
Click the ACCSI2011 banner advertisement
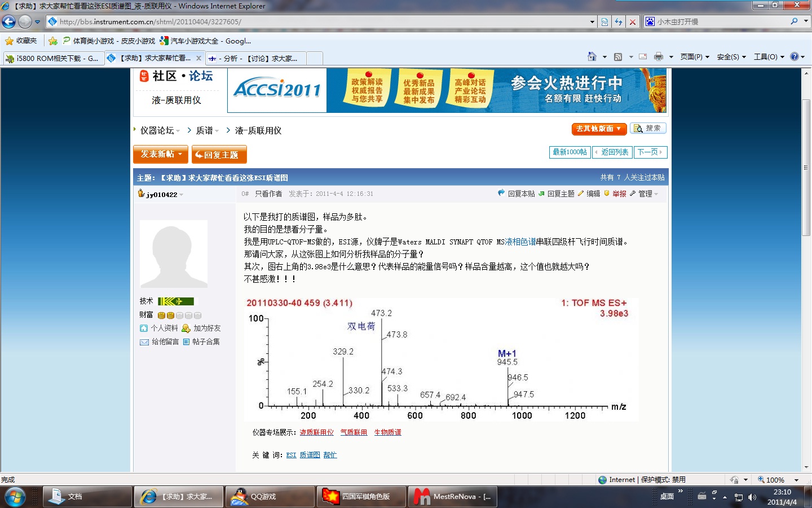pyautogui.click(x=447, y=90)
